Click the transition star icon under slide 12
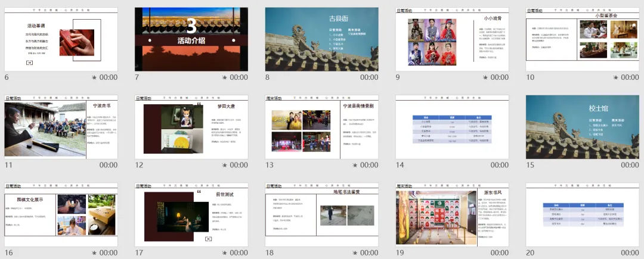Image resolution: width=644 pixels, height=259 pixels. tap(225, 165)
